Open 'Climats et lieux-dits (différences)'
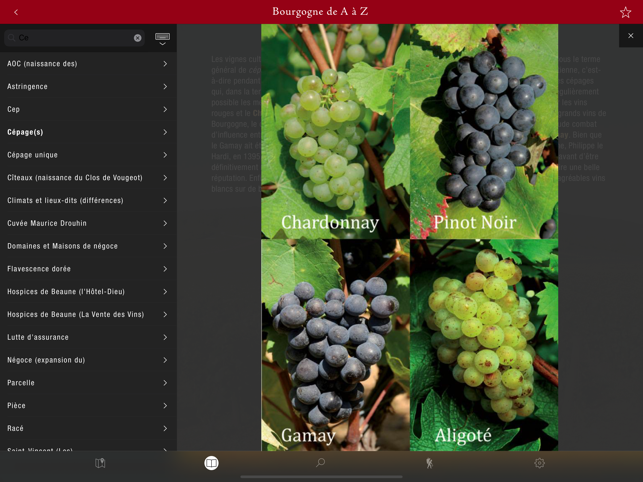643x482 pixels. [x=88, y=200]
